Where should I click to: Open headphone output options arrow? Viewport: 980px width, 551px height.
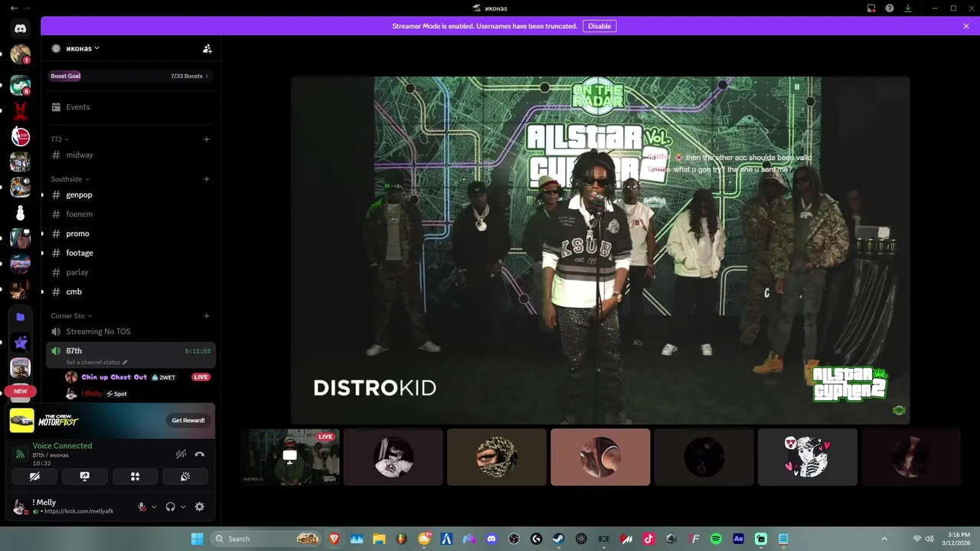183,507
